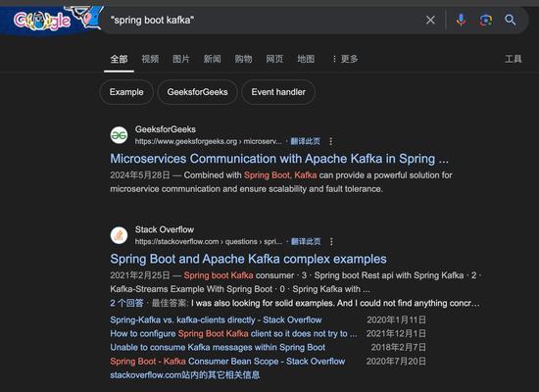Screen dimensions: 539x392
Task: Clear the search box with the X icon
Action: pos(430,20)
